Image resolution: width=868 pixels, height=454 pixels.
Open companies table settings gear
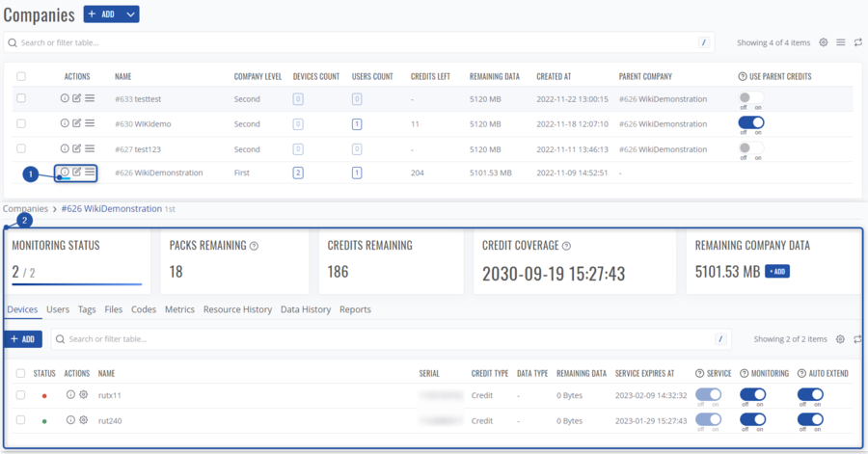coord(824,42)
